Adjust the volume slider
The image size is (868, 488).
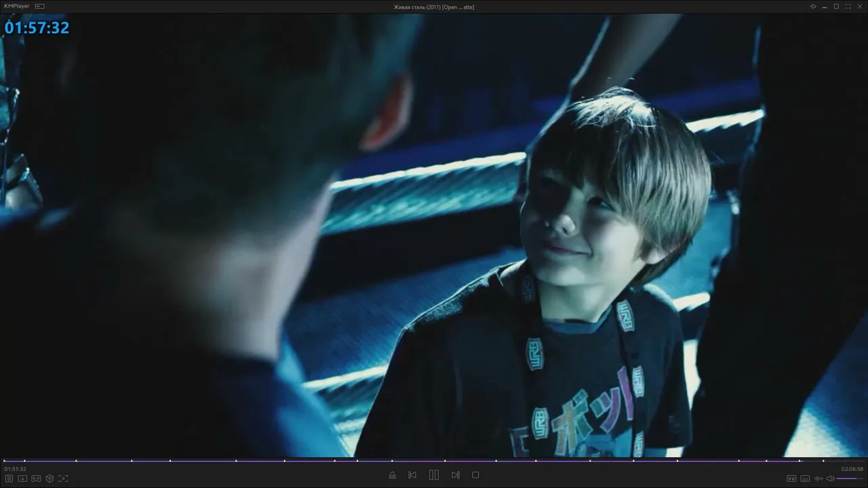coord(850,479)
